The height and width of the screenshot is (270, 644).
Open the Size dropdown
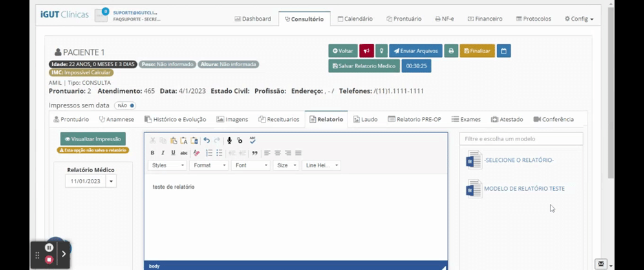pyautogui.click(x=286, y=165)
